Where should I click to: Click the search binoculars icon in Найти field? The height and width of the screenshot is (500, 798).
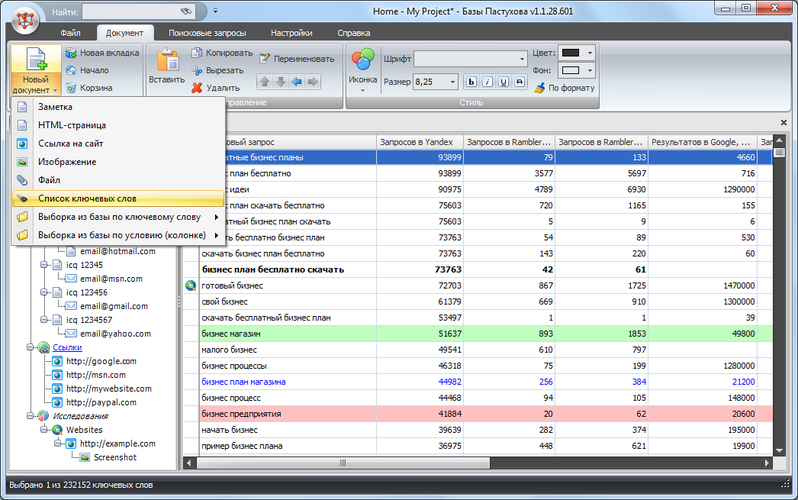186,11
